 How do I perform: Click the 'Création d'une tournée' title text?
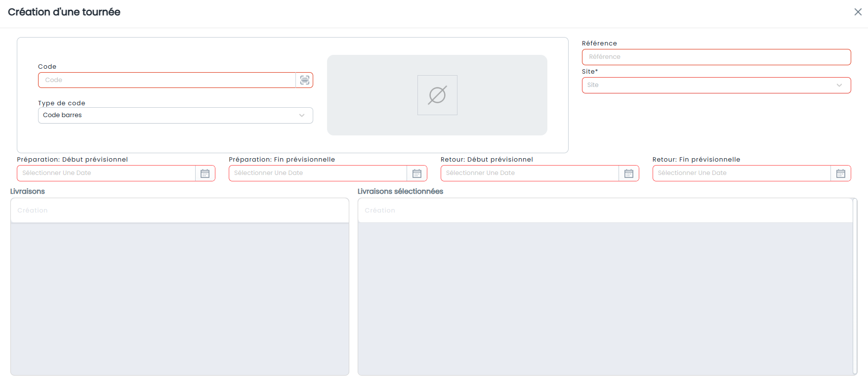point(64,12)
